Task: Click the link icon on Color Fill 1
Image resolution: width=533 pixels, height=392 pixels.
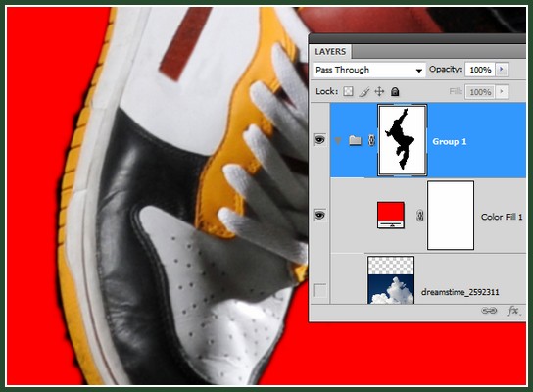Action: coord(420,216)
